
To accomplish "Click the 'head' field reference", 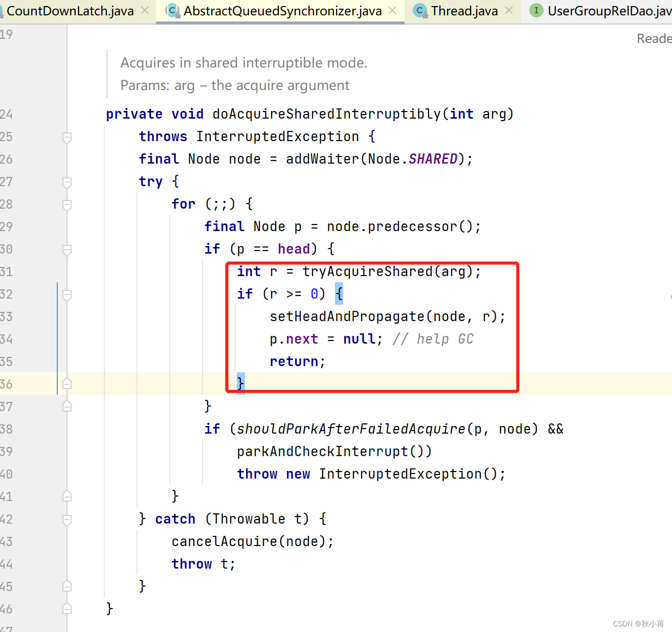I will (294, 249).
